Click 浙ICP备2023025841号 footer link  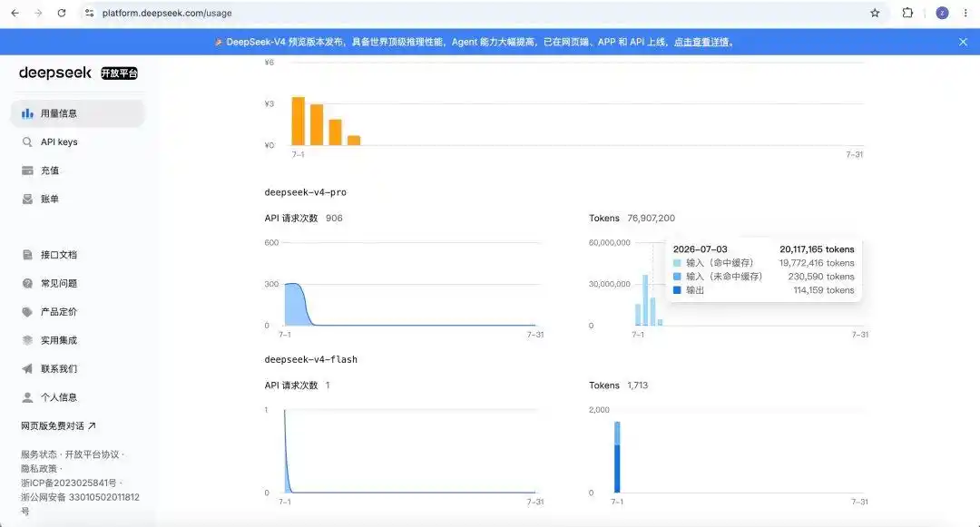click(69, 483)
